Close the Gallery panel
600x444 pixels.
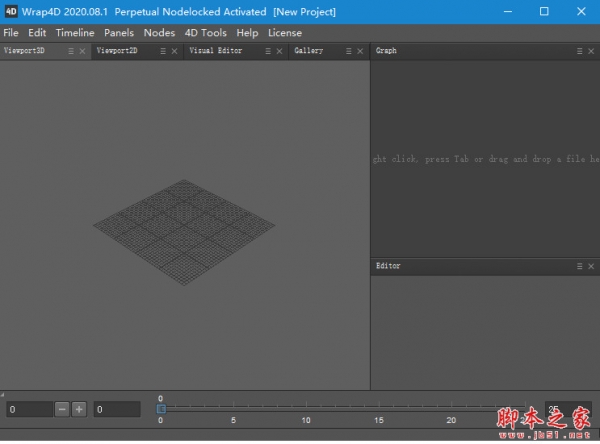(x=359, y=51)
